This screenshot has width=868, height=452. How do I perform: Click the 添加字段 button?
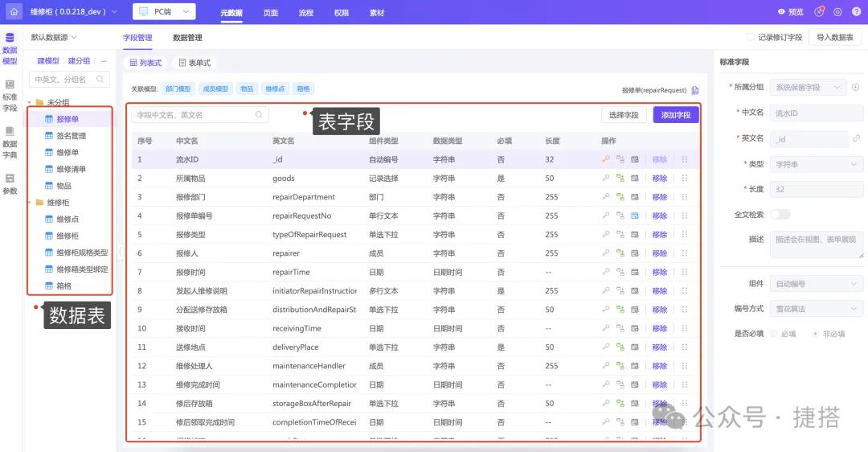click(x=675, y=115)
